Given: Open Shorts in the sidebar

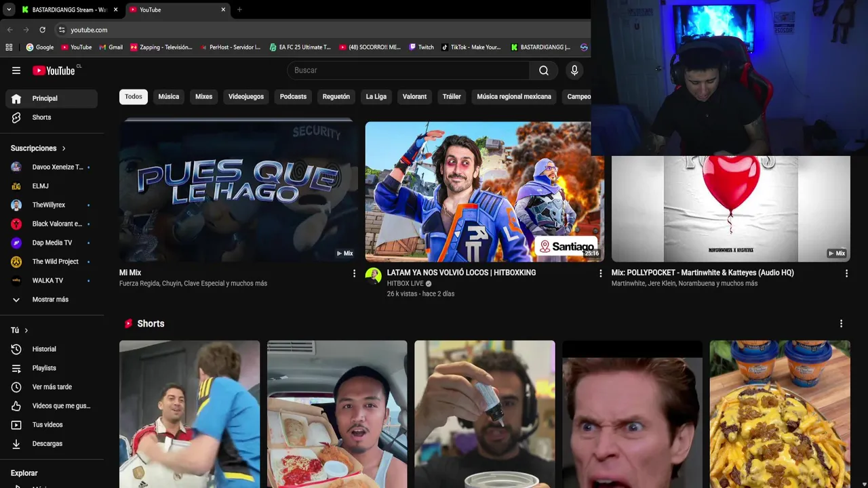Looking at the screenshot, I should (52, 117).
